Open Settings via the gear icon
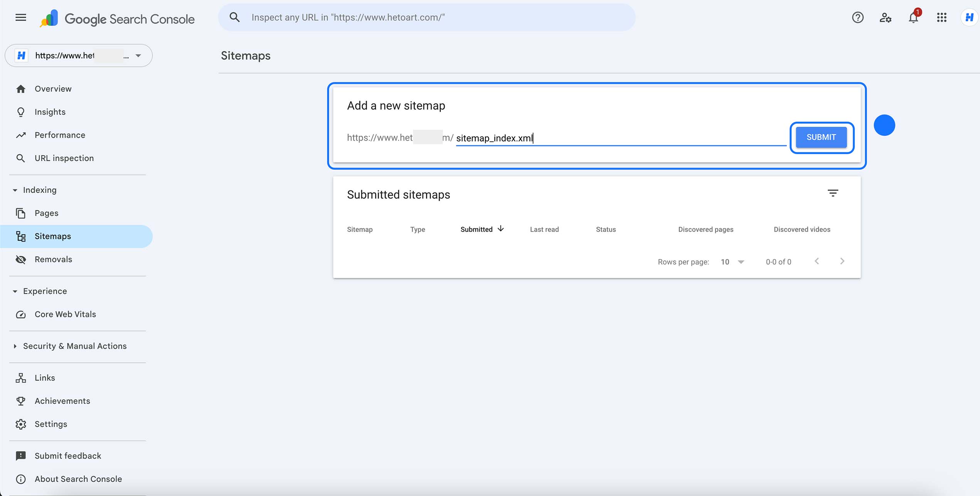The image size is (980, 496). pyautogui.click(x=20, y=424)
